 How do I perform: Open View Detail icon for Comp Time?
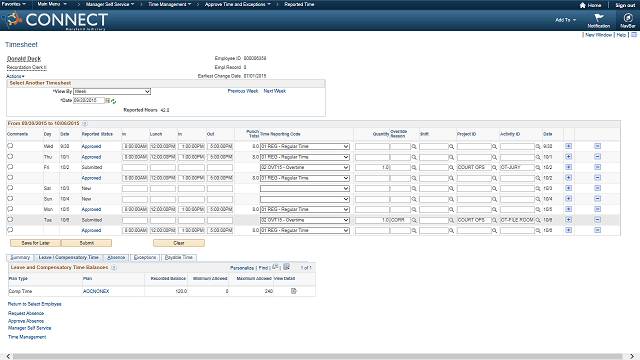pos(293,291)
